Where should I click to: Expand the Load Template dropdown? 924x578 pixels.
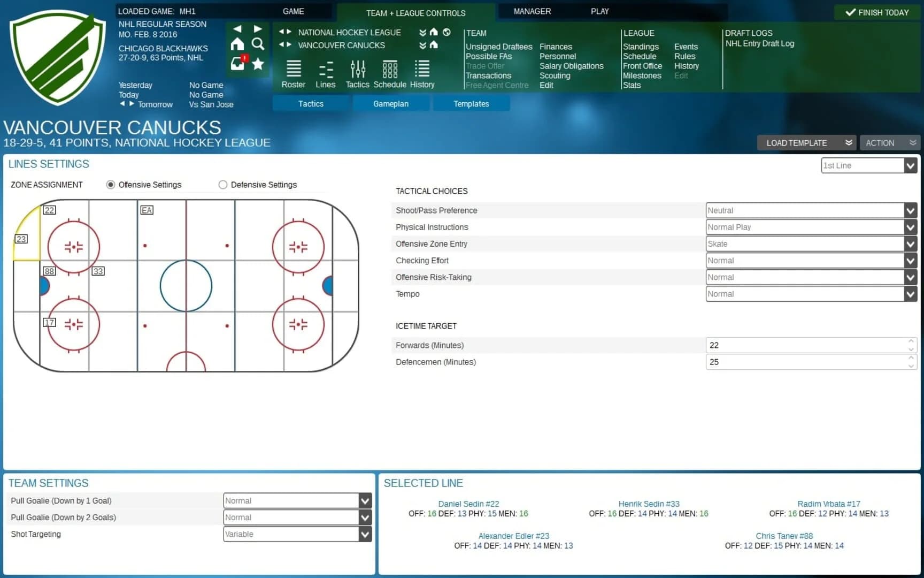pyautogui.click(x=848, y=142)
